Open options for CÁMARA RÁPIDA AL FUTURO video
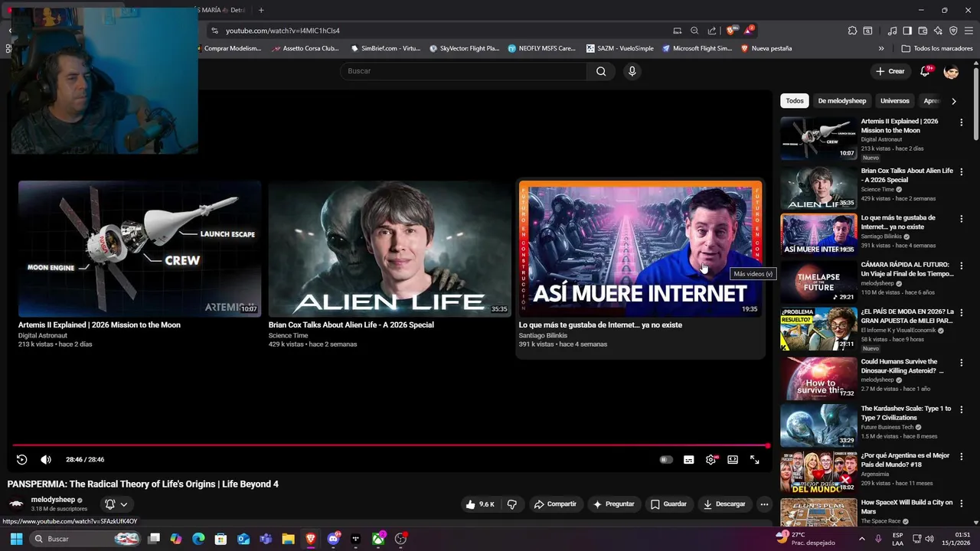The image size is (980, 551). click(962, 266)
